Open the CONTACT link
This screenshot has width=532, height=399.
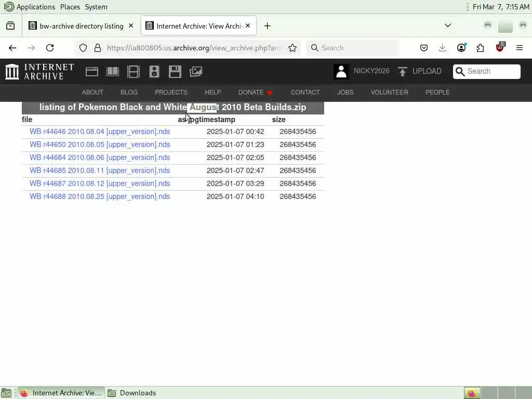tap(305, 92)
